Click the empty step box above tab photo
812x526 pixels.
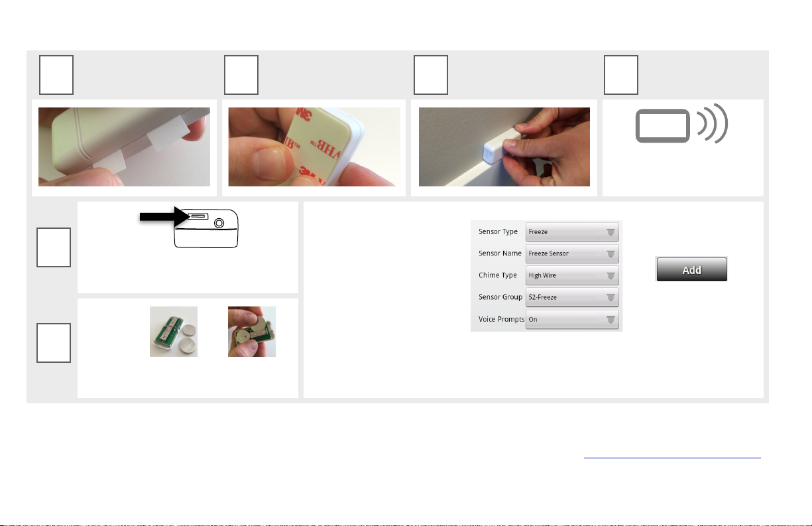click(x=56, y=75)
